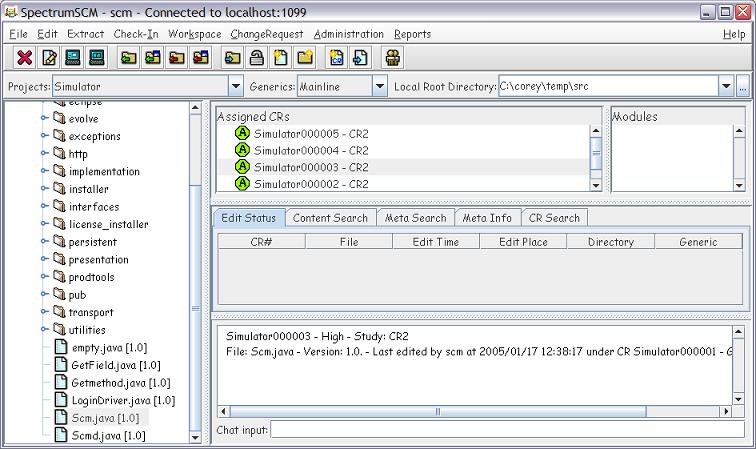The height and width of the screenshot is (449, 756).
Task: Select Scmd.java [1.0] in tree
Action: [x=108, y=435]
